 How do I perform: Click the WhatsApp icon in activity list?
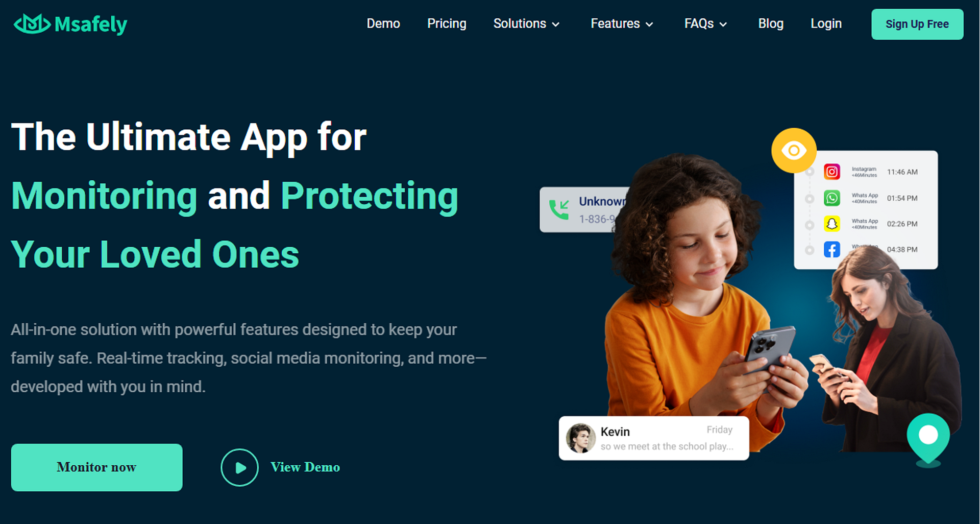point(832,198)
